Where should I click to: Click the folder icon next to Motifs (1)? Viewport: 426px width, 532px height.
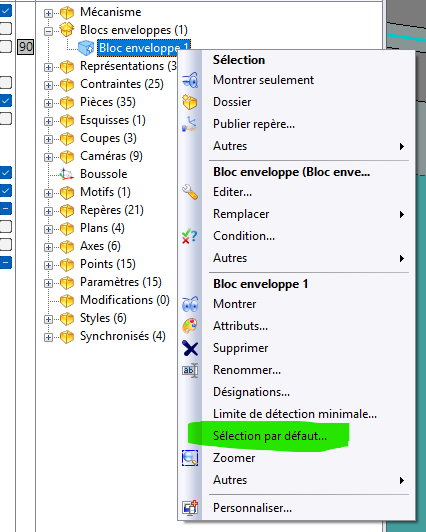coord(67,192)
